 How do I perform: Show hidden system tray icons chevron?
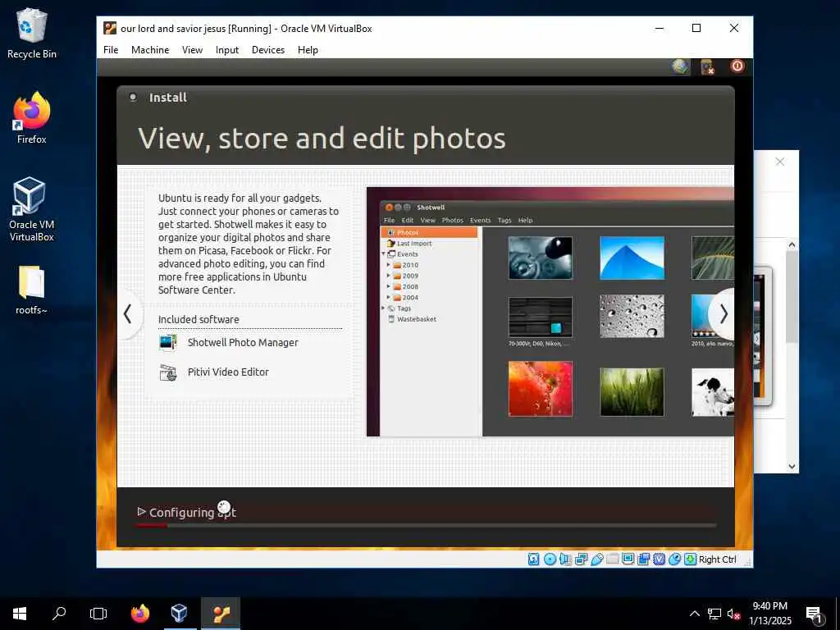point(694,614)
